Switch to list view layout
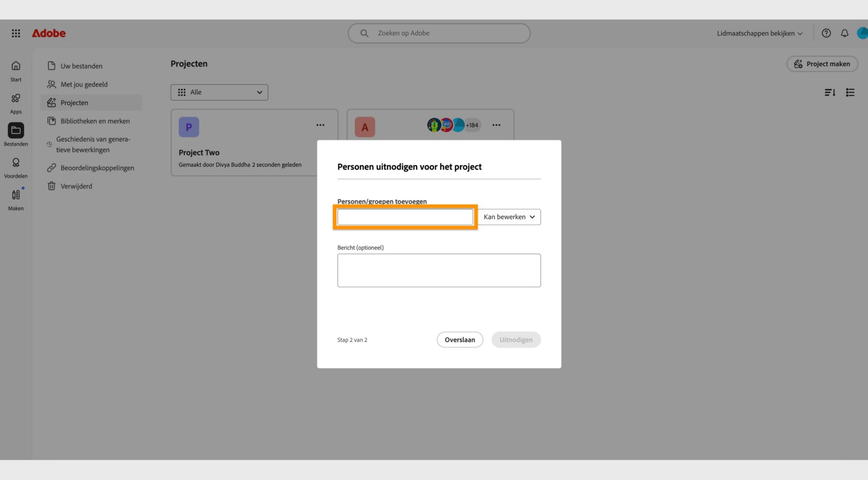Viewport: 868px width, 480px height. coord(850,92)
